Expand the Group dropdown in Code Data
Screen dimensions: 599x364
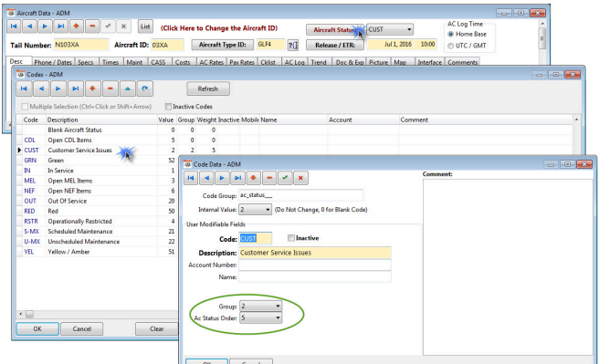coord(278,306)
